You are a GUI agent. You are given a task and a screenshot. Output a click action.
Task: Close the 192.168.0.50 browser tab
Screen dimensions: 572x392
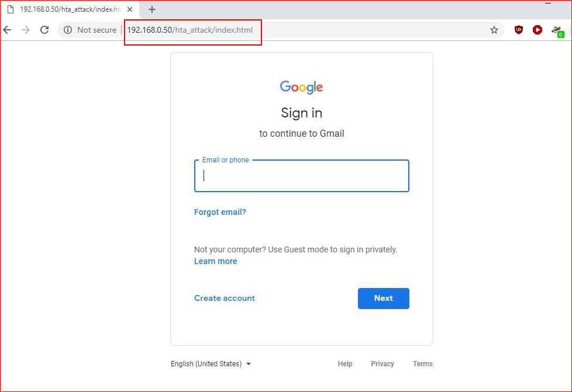[130, 9]
